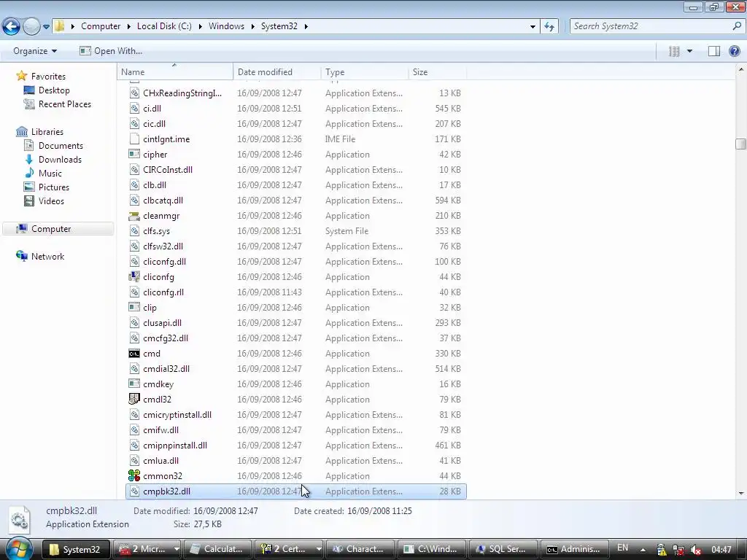This screenshot has height=560, width=747.
Task: Open the Organize menu
Action: (35, 51)
